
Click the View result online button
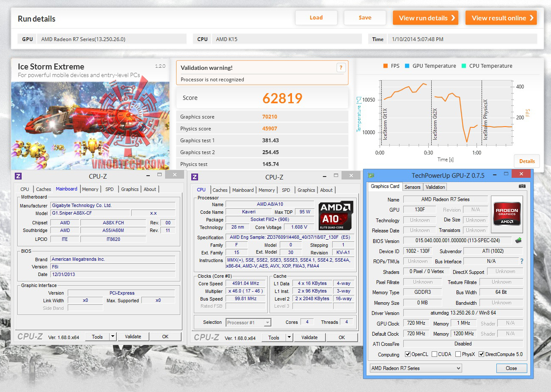tap(501, 18)
